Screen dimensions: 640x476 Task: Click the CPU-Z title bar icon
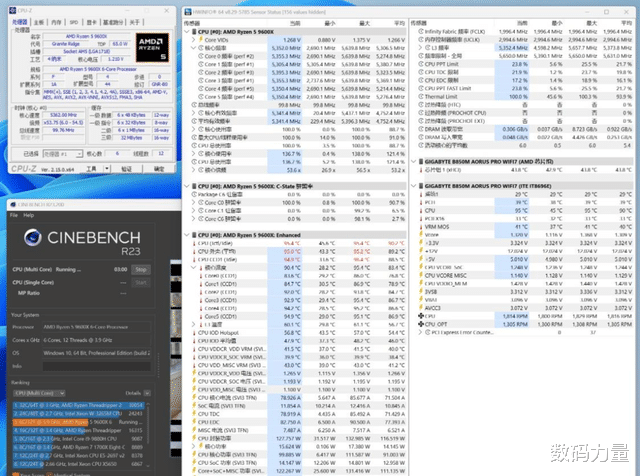click(x=13, y=11)
